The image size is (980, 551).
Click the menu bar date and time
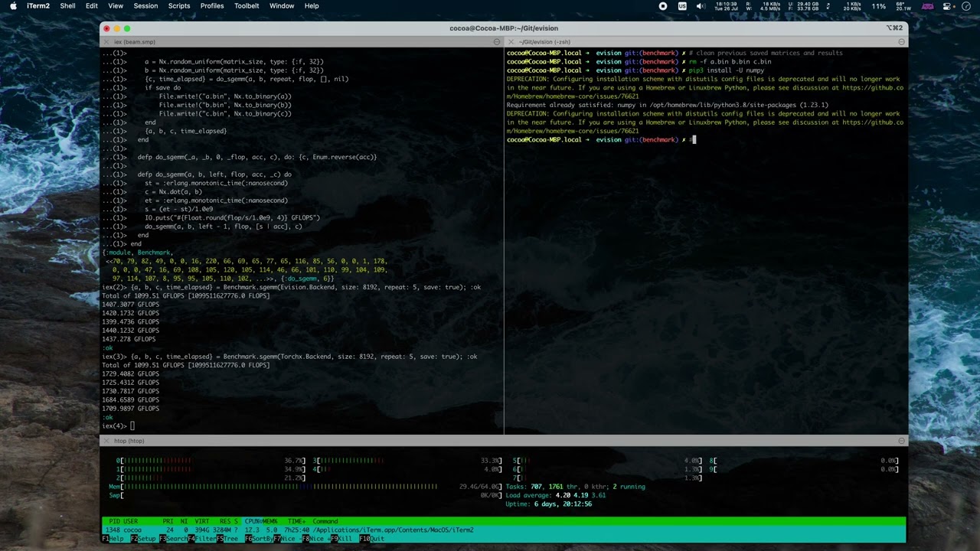tap(727, 5)
